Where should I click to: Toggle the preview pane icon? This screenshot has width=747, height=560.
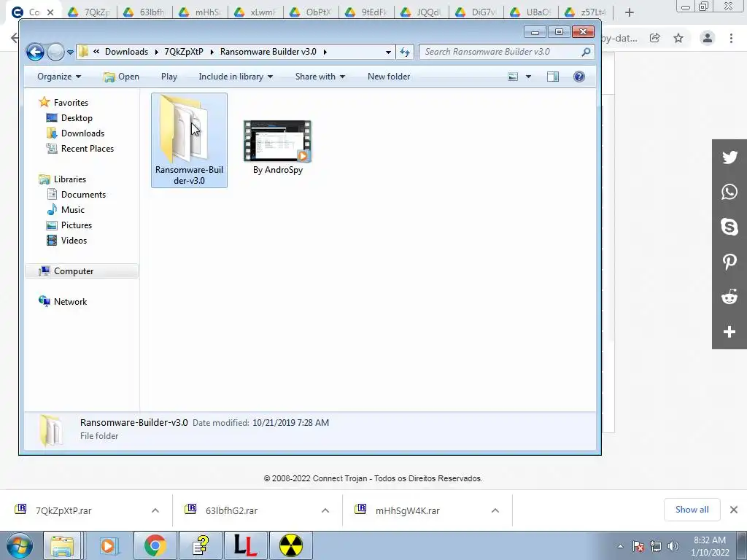click(x=553, y=76)
